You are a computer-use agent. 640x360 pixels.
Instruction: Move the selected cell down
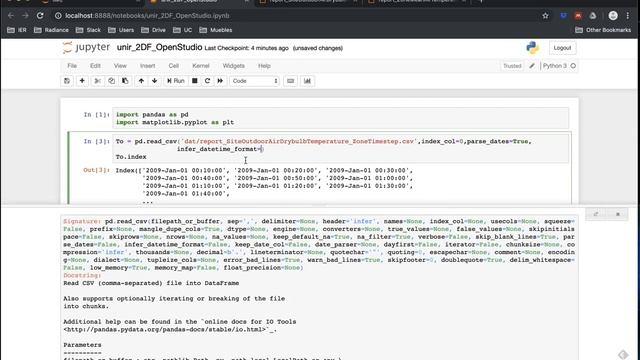155,81
